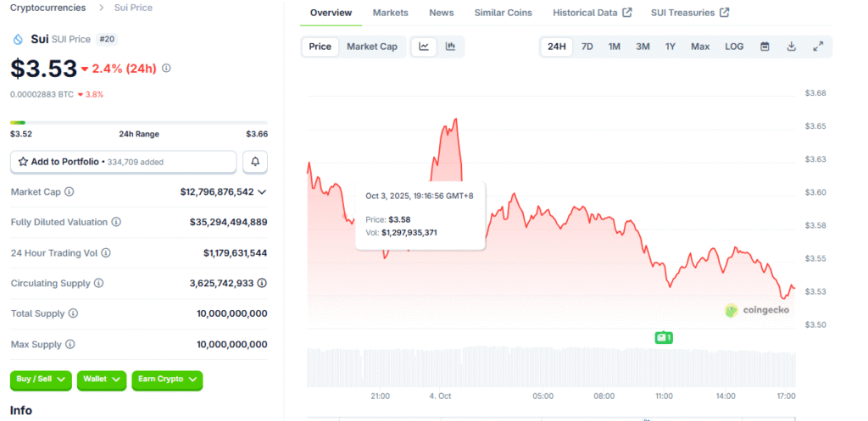Click the green news marker on chart
The image size is (868, 421).
coord(663,337)
